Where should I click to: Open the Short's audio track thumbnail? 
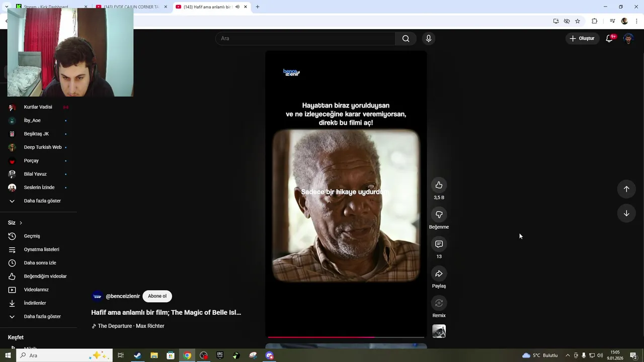(x=439, y=331)
